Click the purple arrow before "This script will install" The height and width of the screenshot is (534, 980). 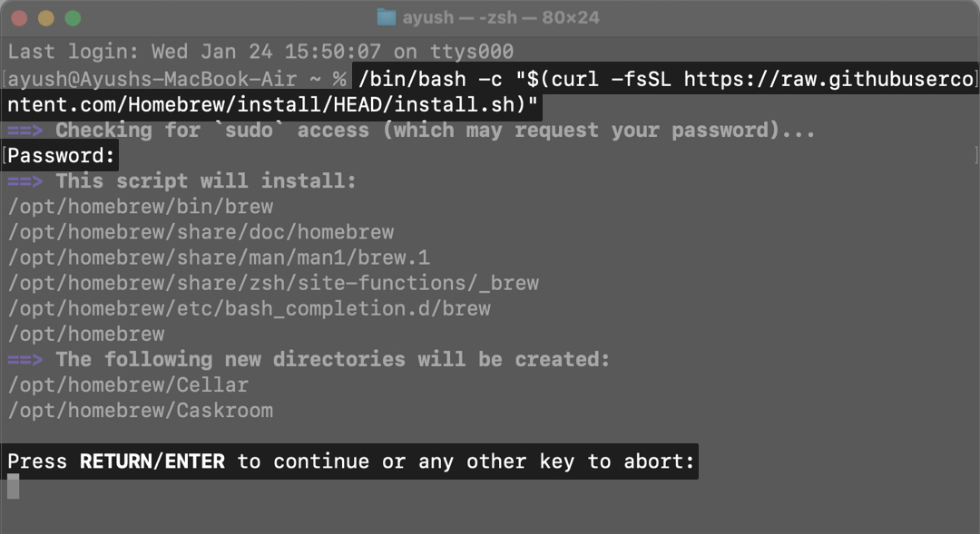(25, 181)
